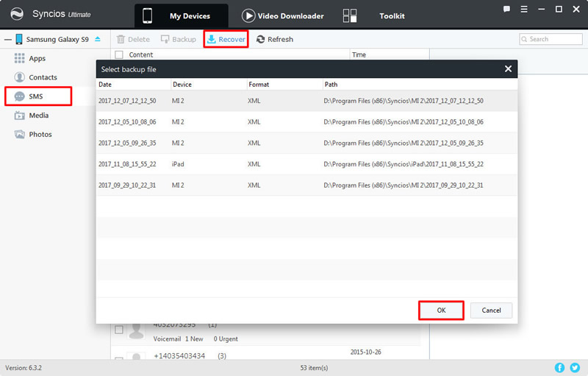588x376 pixels.
Task: Click the Toolkit grid icon
Action: pyautogui.click(x=350, y=15)
